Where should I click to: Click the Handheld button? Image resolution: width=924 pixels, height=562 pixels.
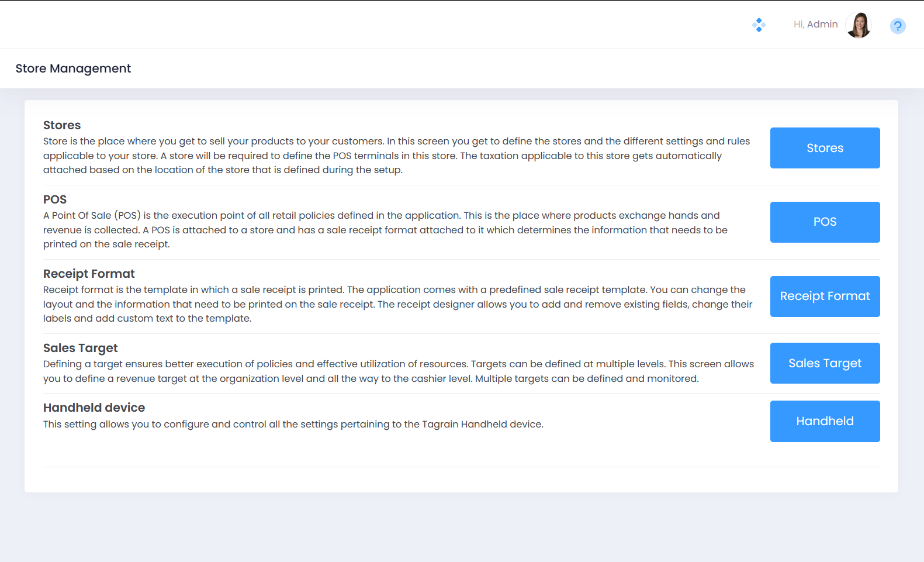[825, 421]
